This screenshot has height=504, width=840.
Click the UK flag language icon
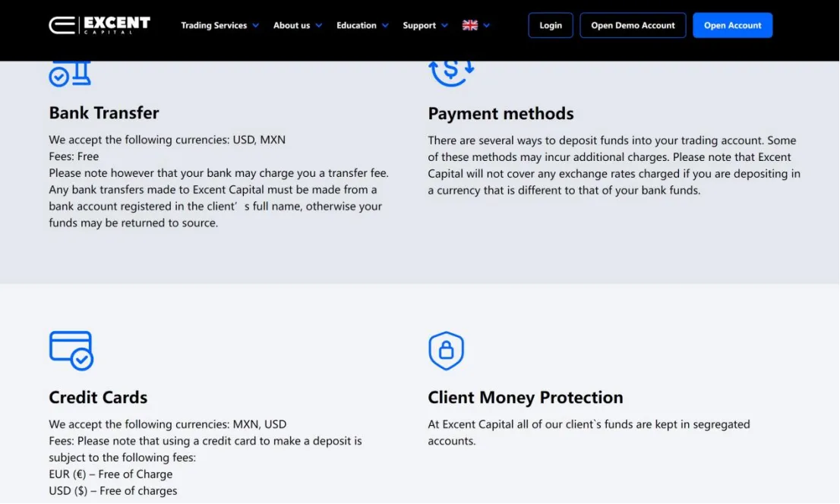coord(470,25)
